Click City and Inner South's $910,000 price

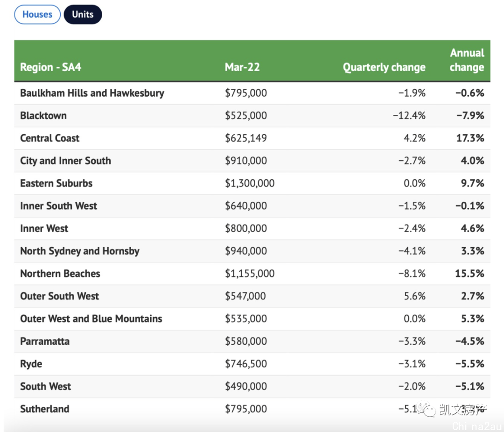click(x=246, y=161)
